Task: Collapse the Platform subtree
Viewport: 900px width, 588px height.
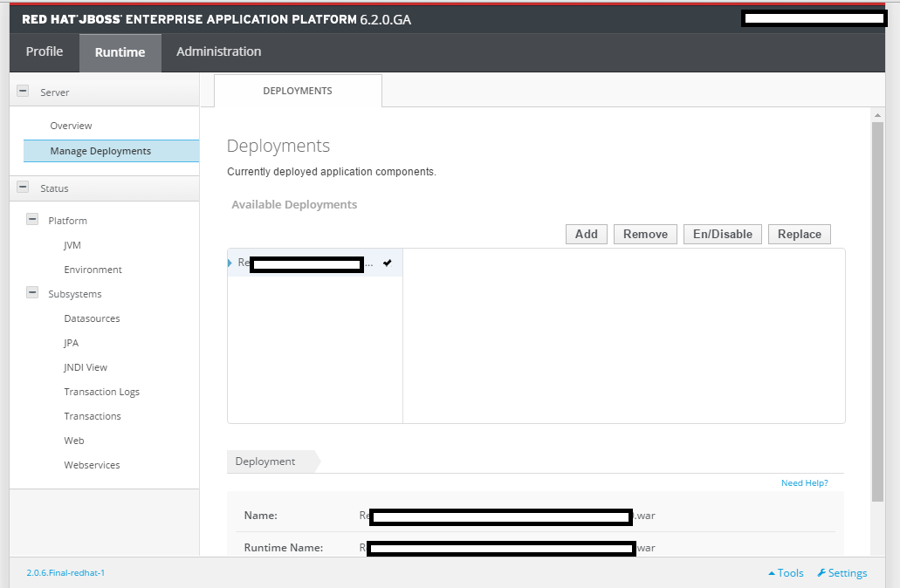Action: 32,219
